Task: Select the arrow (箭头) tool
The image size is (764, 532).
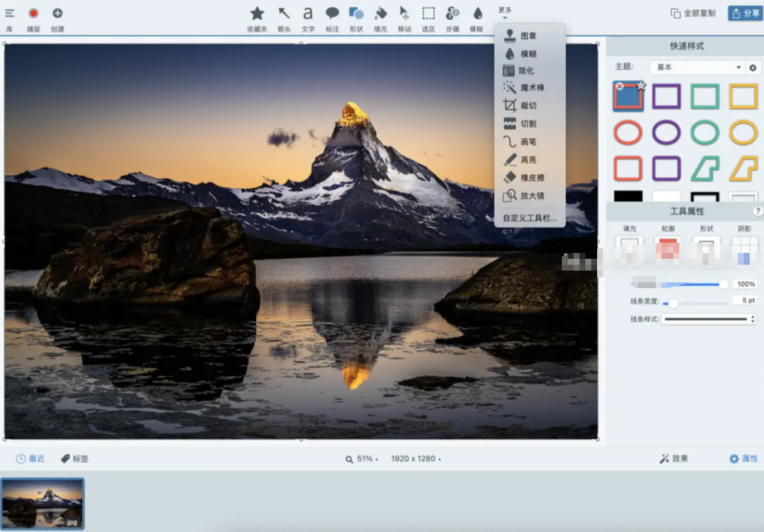Action: point(284,20)
